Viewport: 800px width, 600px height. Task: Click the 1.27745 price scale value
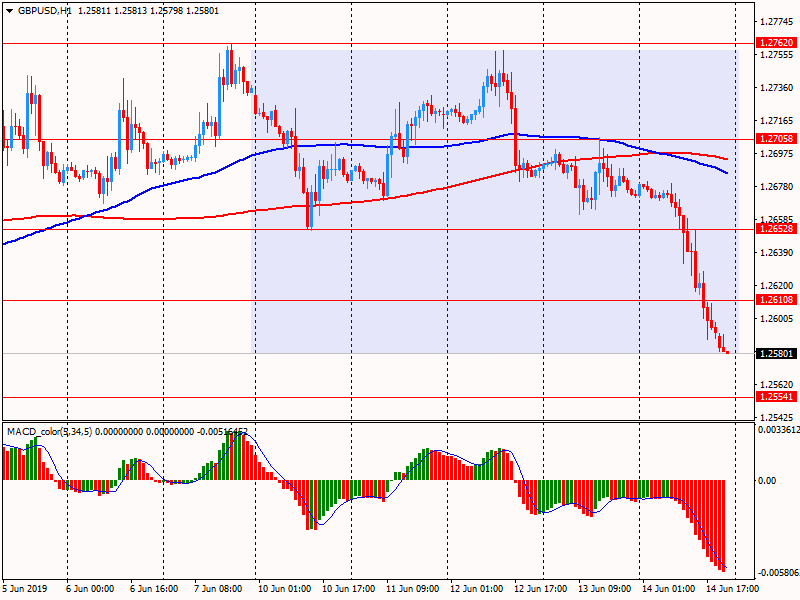coord(777,22)
